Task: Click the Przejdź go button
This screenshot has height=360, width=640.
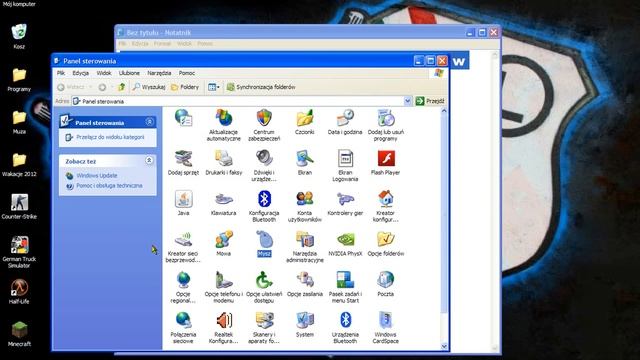Action: tap(430, 101)
